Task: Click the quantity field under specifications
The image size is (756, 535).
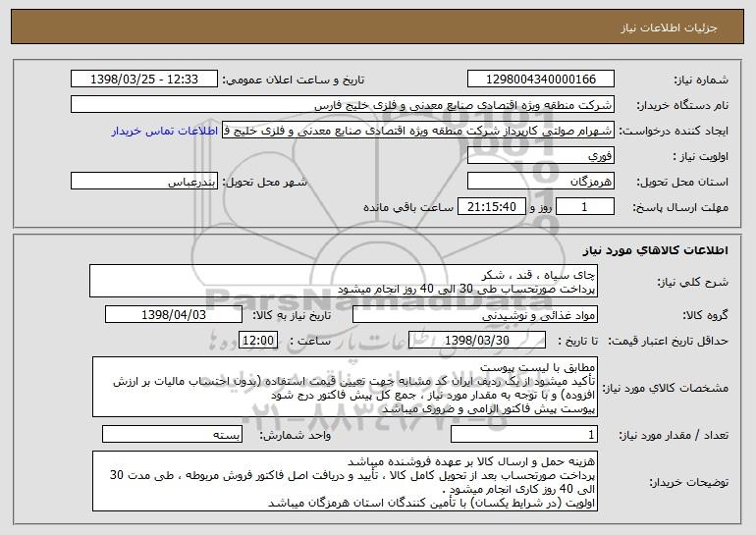Action: pos(524,434)
